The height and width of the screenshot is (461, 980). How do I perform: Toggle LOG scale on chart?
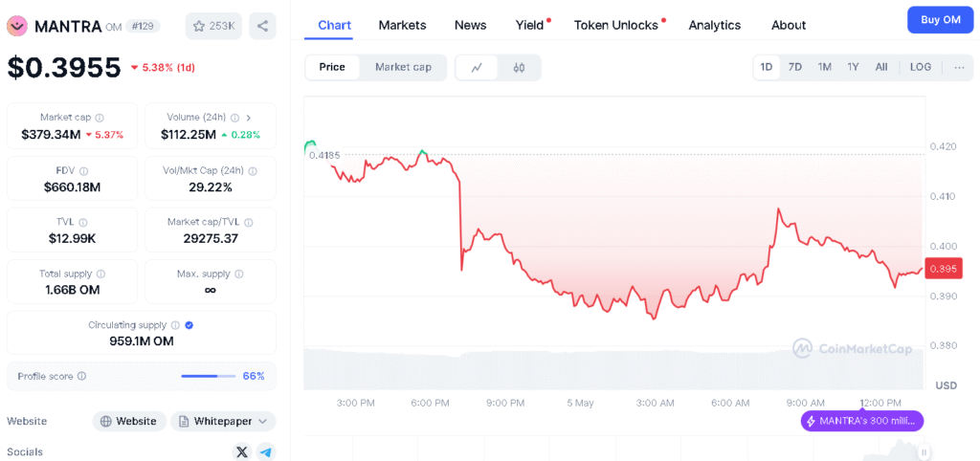pos(920,67)
